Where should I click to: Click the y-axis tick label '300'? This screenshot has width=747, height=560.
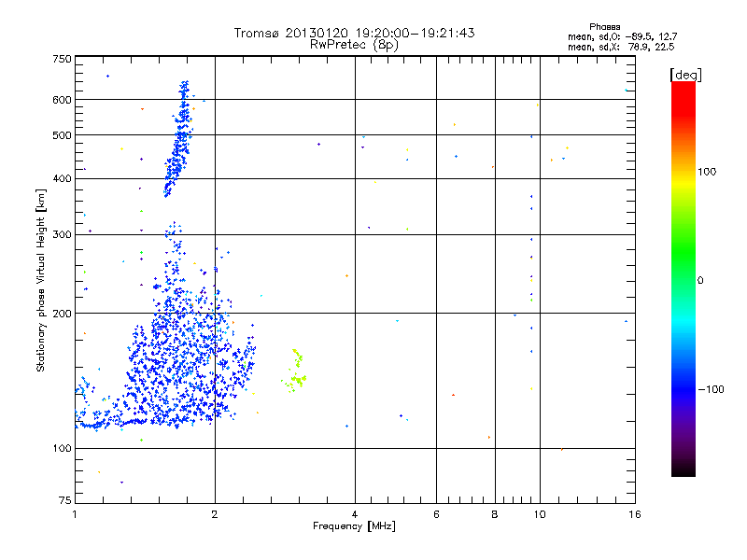pyautogui.click(x=62, y=235)
